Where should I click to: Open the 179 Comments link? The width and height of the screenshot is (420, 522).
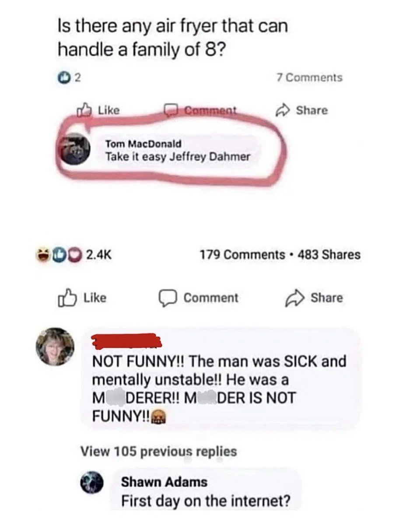coord(242,255)
